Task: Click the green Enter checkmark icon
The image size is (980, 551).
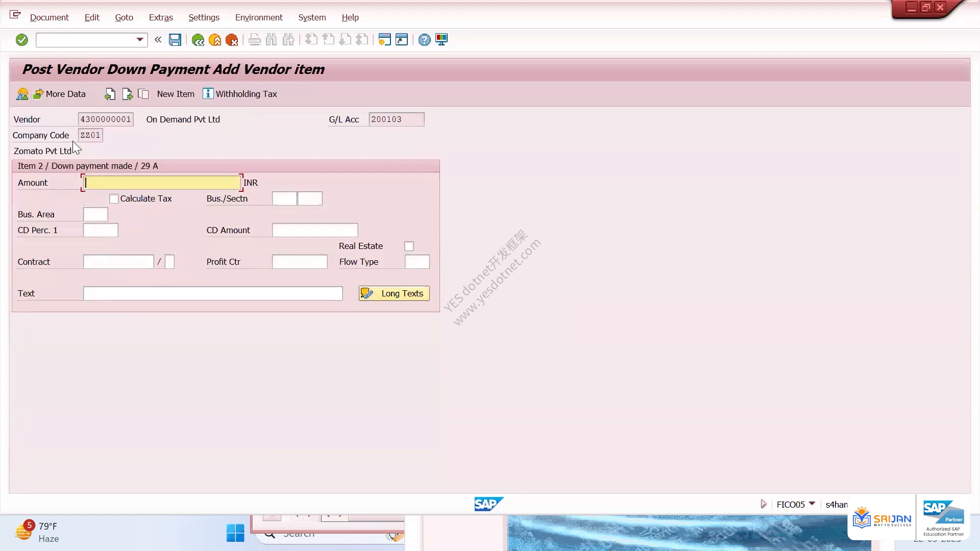Action: pos(21,40)
